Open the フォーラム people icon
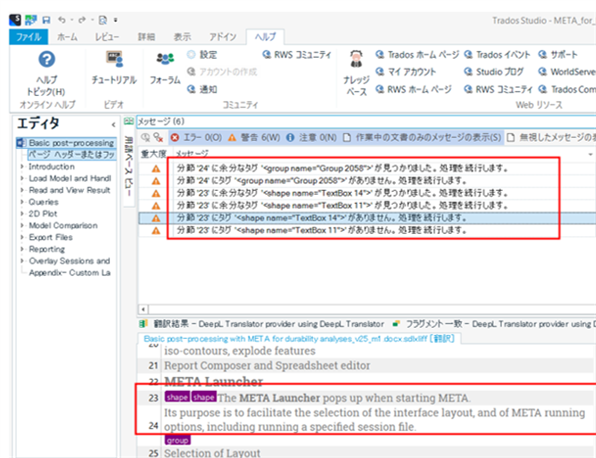This screenshot has width=596, height=458. 165,59
